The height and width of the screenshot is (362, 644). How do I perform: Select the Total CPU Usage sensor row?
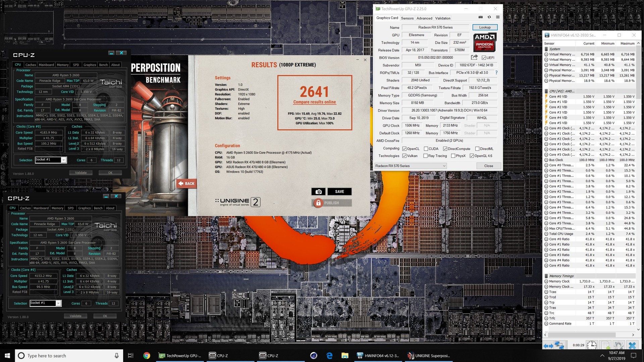point(589,234)
